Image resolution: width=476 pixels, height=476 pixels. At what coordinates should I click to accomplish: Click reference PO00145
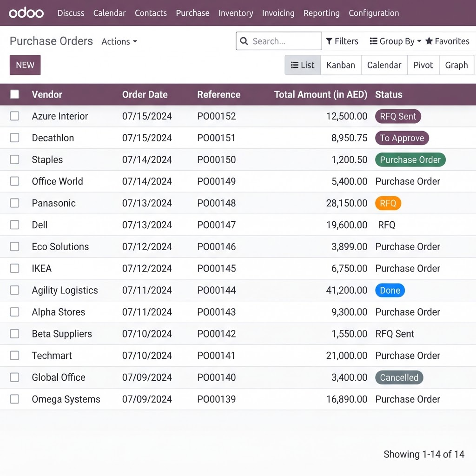tap(217, 268)
